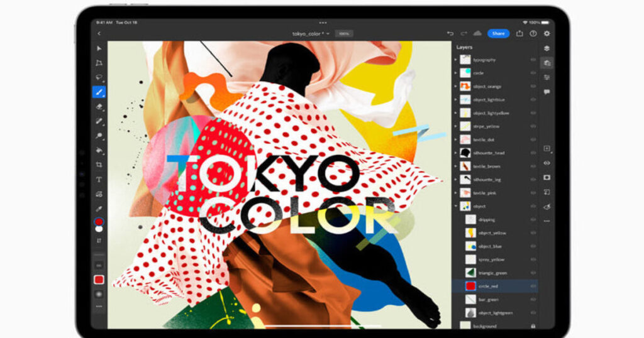
Task: Click the 100% zoom level button
Action: point(343,33)
